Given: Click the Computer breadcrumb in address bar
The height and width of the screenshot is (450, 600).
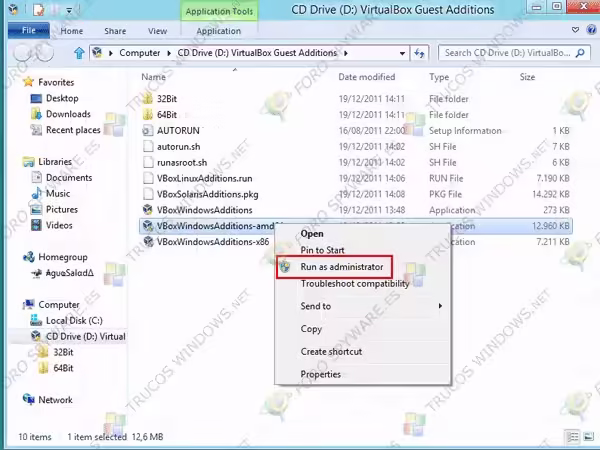Looking at the screenshot, I should point(140,53).
